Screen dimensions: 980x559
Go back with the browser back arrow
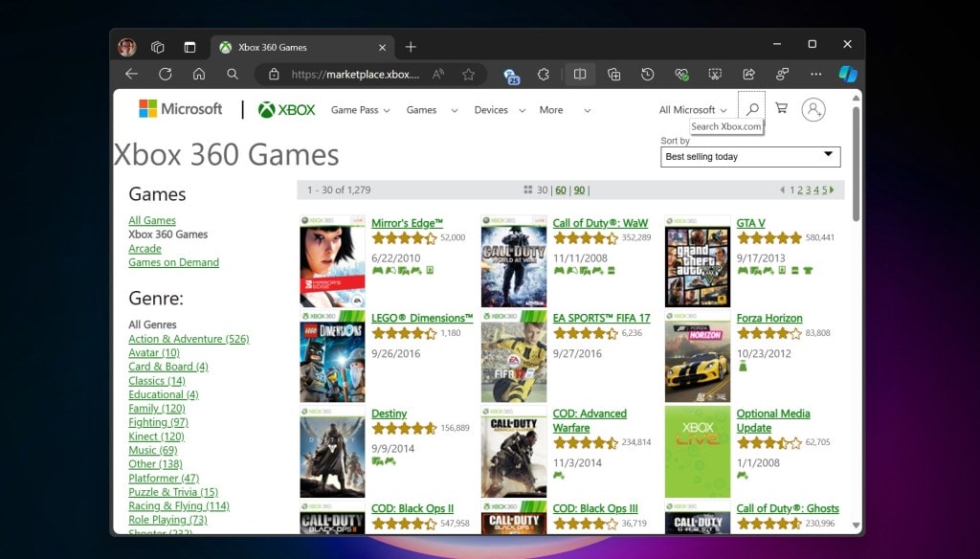[x=131, y=74]
